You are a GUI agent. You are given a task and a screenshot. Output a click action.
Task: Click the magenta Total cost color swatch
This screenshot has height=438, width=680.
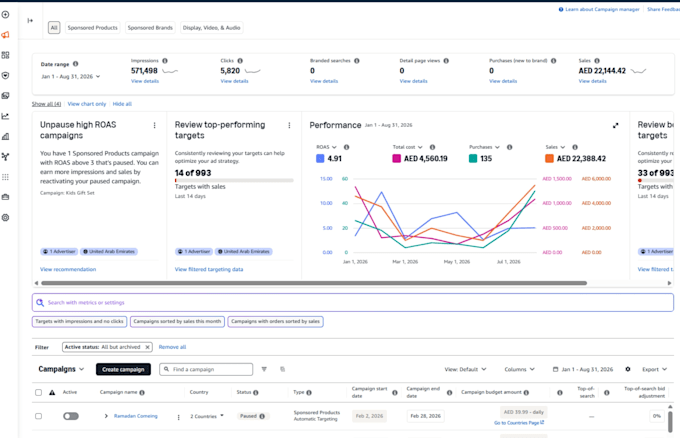tap(396, 159)
